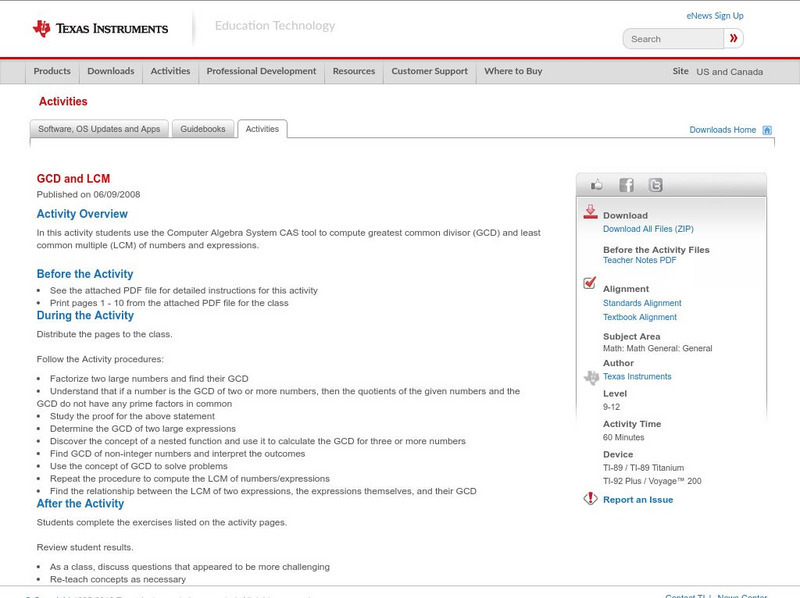Click the GCD and LCM title

pyautogui.click(x=73, y=179)
